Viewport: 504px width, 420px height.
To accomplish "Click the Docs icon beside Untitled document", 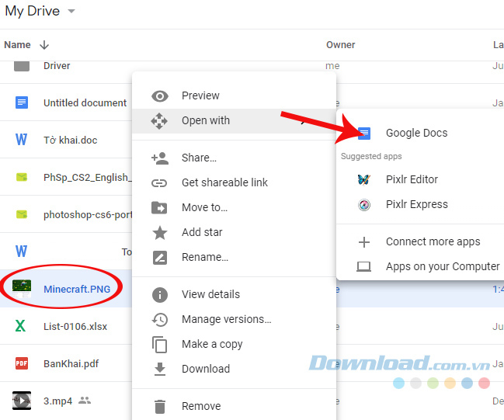I will (22, 102).
